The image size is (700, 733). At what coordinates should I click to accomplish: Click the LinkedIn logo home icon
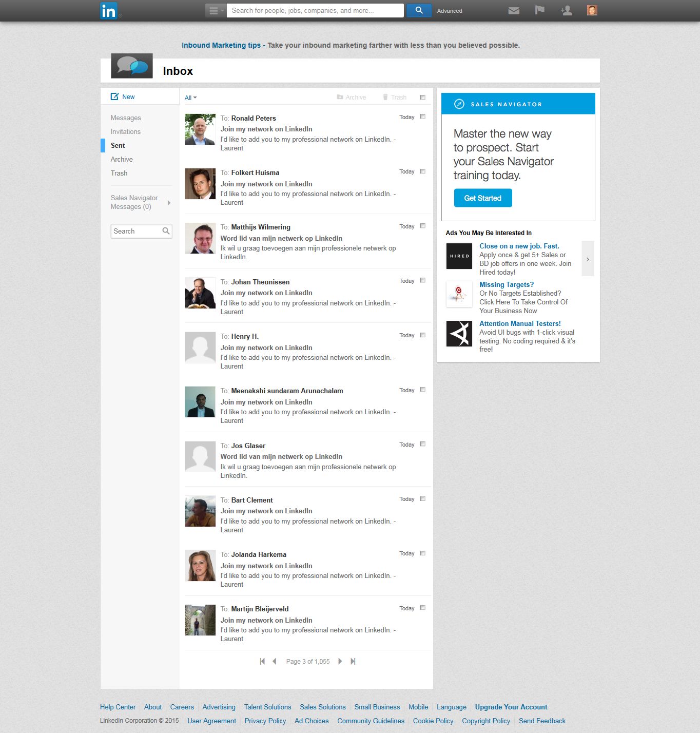109,10
